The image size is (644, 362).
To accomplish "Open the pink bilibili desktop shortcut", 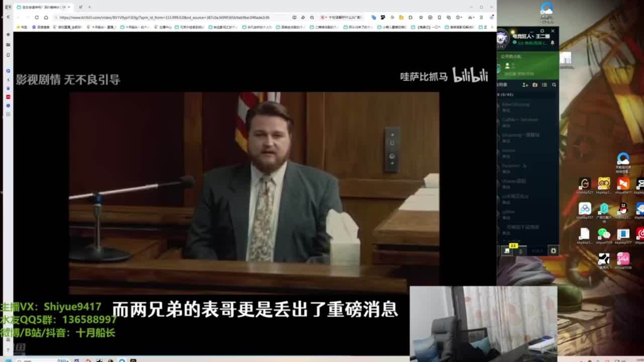I will (623, 260).
